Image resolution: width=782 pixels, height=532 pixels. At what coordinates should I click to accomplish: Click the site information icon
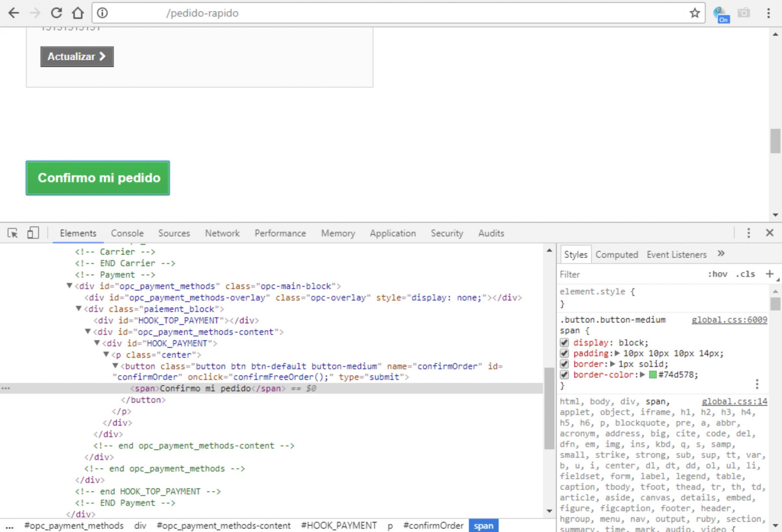tap(102, 13)
